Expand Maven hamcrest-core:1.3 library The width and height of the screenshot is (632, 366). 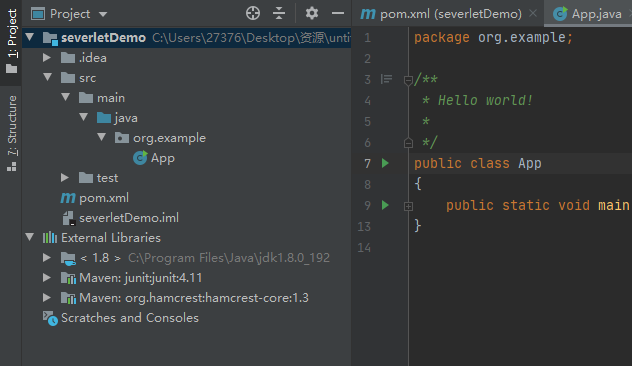pos(47,297)
